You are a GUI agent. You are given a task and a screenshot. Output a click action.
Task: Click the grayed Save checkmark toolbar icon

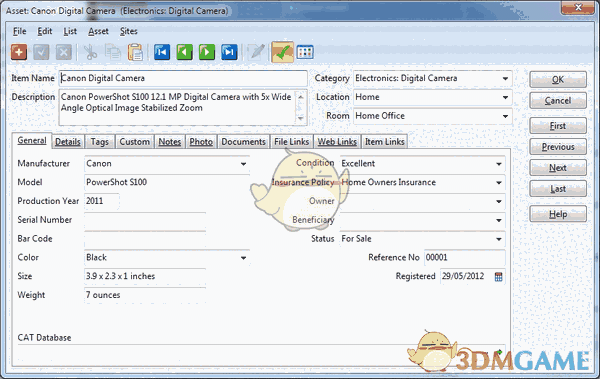pyautogui.click(x=41, y=52)
